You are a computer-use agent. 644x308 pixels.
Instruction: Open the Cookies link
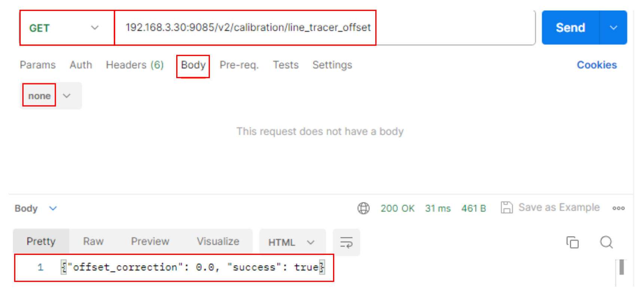[x=596, y=65]
